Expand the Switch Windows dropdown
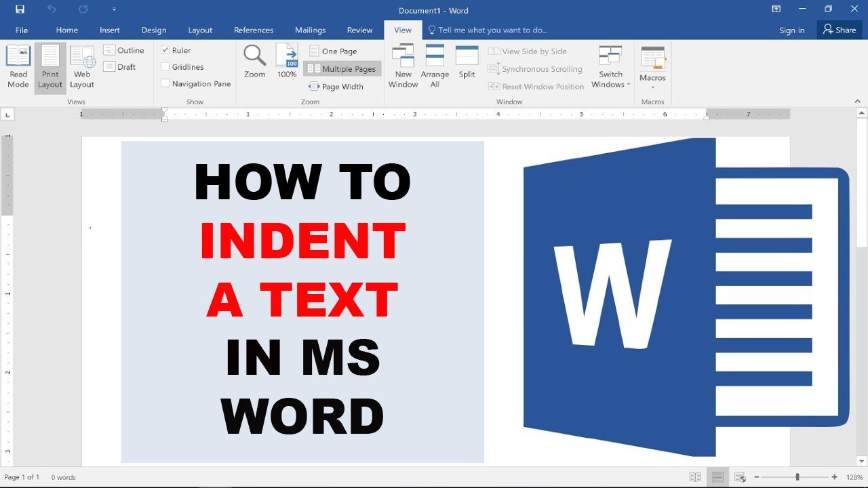This screenshot has height=488, width=868. click(610, 66)
